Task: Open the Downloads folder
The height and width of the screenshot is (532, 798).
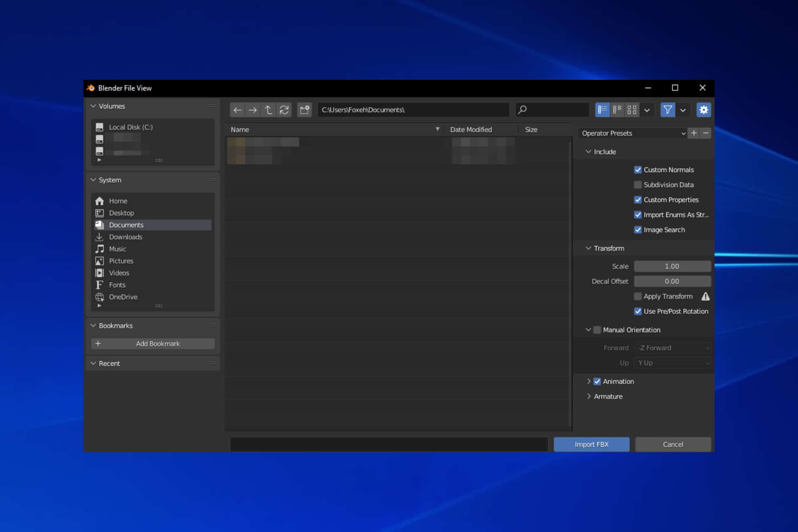Action: (153, 237)
